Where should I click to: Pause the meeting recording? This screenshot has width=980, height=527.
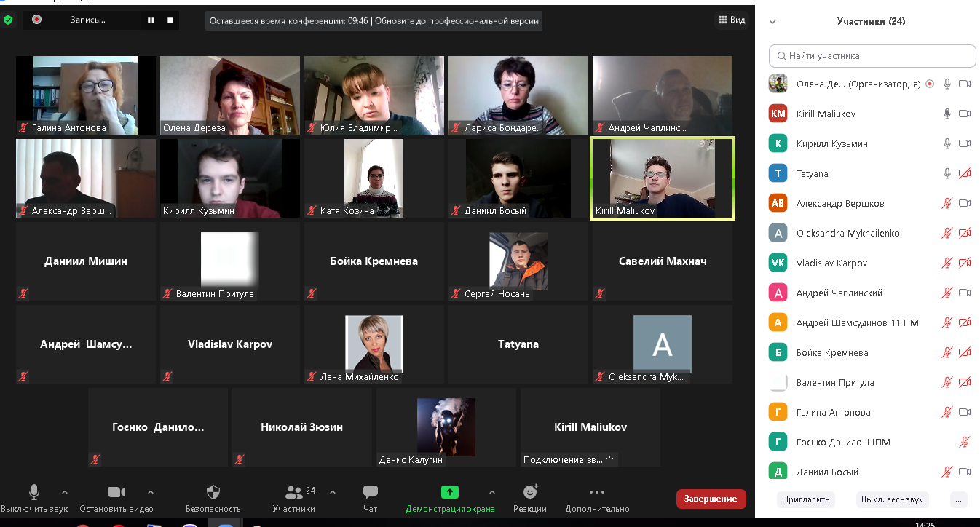coord(151,20)
